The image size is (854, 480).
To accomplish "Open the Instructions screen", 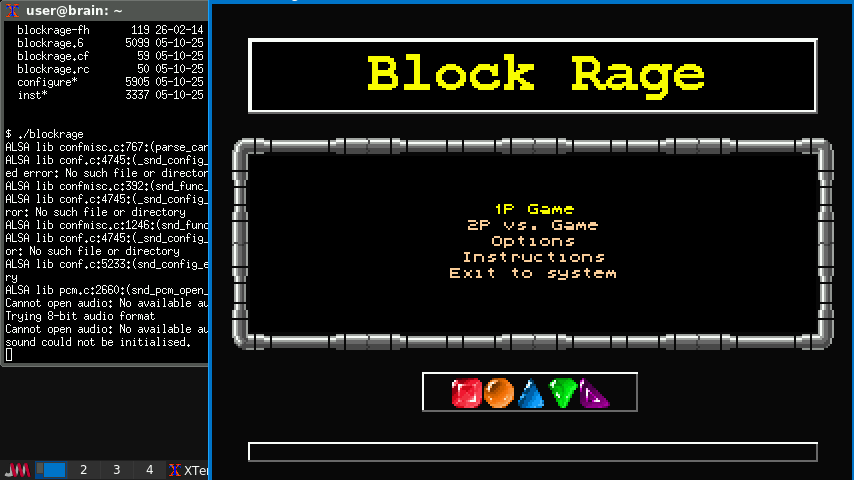I will (x=533, y=257).
